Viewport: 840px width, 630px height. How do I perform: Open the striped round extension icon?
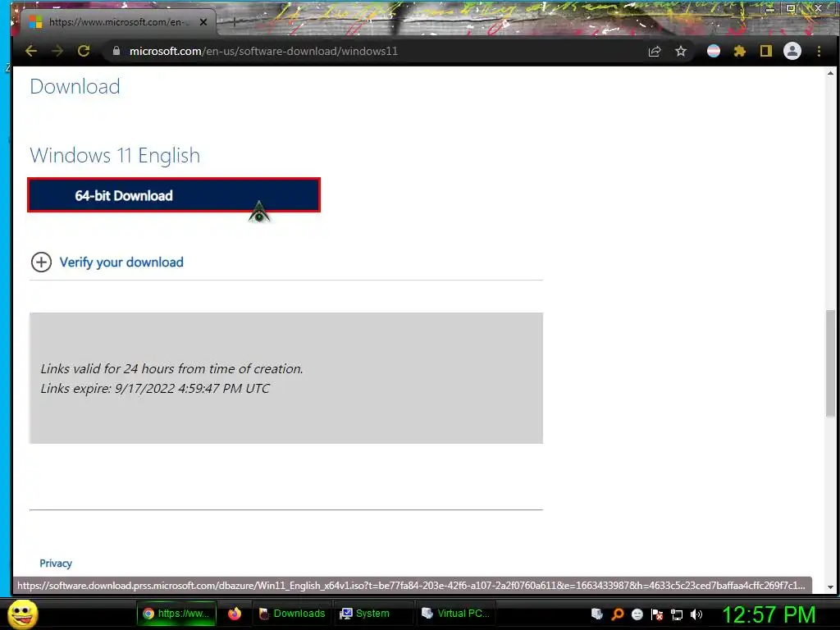[714, 52]
